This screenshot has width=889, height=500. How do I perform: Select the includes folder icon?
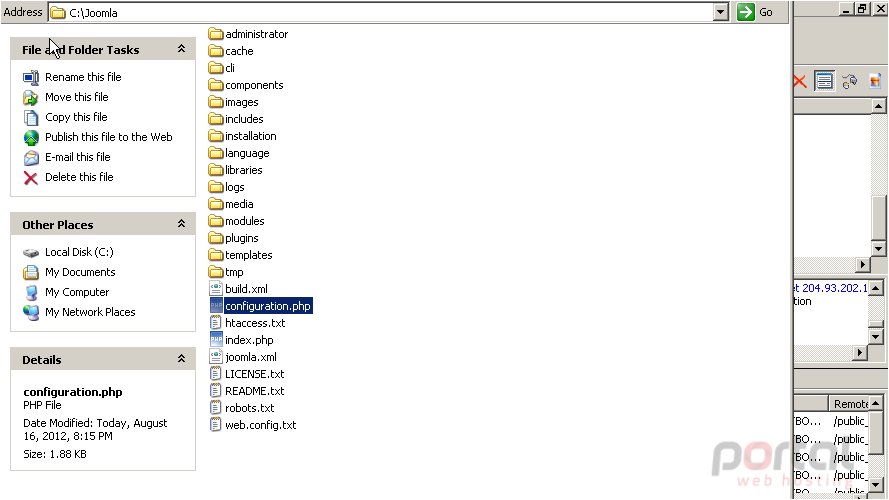(215, 119)
